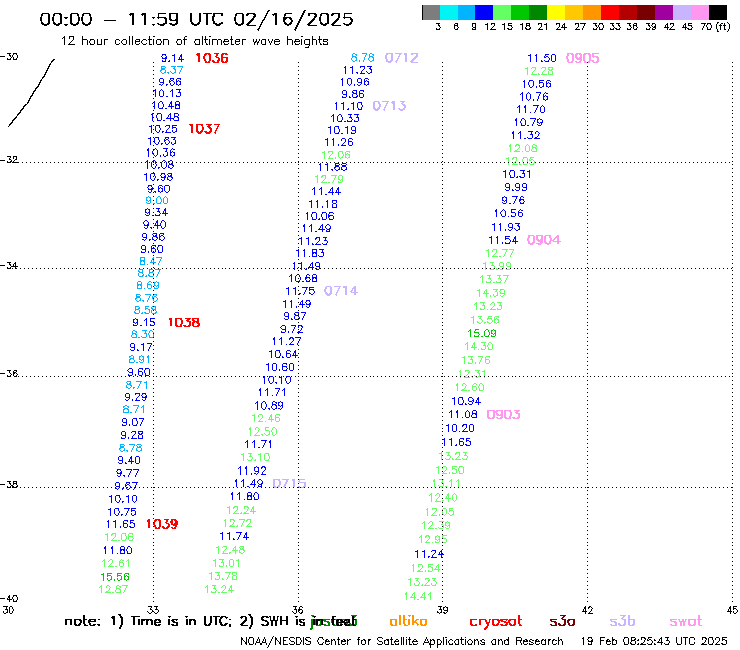740x650 pixels.
Task: Select the pink swatch in the color scale
Action: (699, 12)
